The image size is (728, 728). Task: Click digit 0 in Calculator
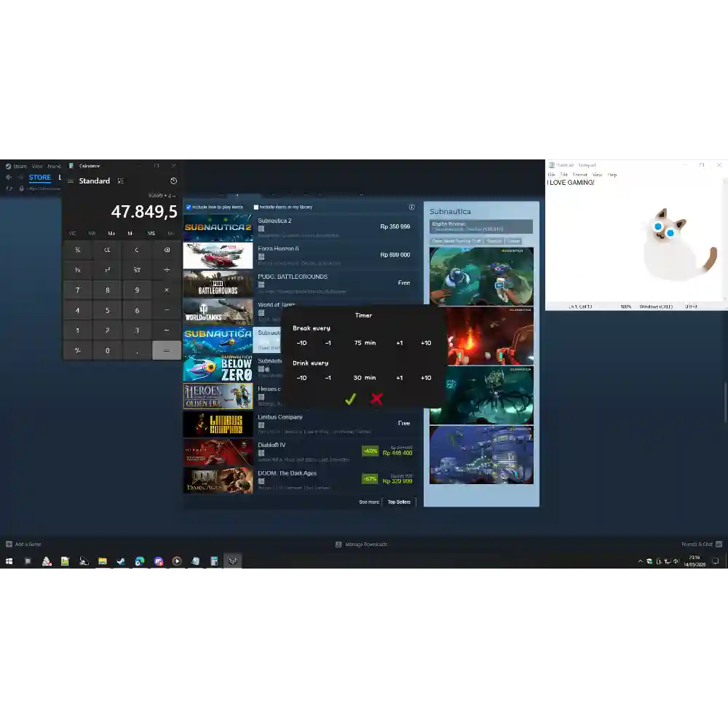(x=107, y=351)
